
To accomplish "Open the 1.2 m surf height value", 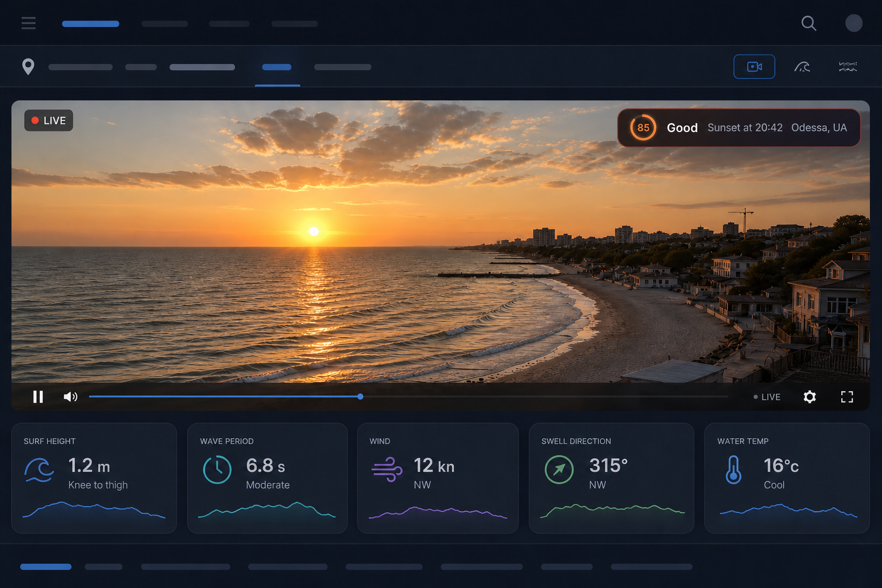I will (x=89, y=465).
